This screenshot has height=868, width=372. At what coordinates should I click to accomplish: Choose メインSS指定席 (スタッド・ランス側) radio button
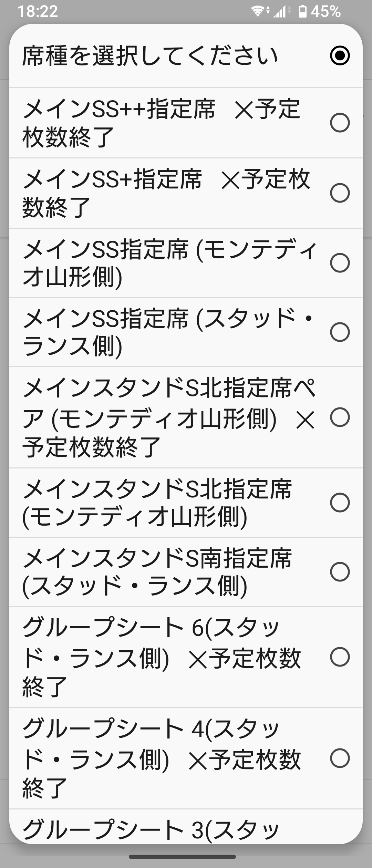(x=340, y=332)
